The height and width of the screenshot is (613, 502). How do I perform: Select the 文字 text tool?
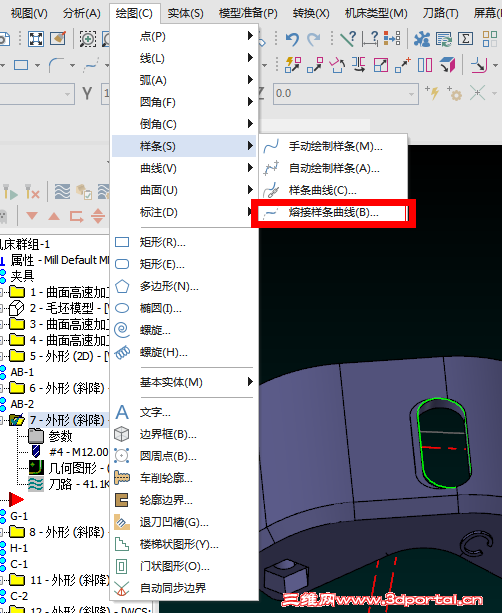[184, 412]
